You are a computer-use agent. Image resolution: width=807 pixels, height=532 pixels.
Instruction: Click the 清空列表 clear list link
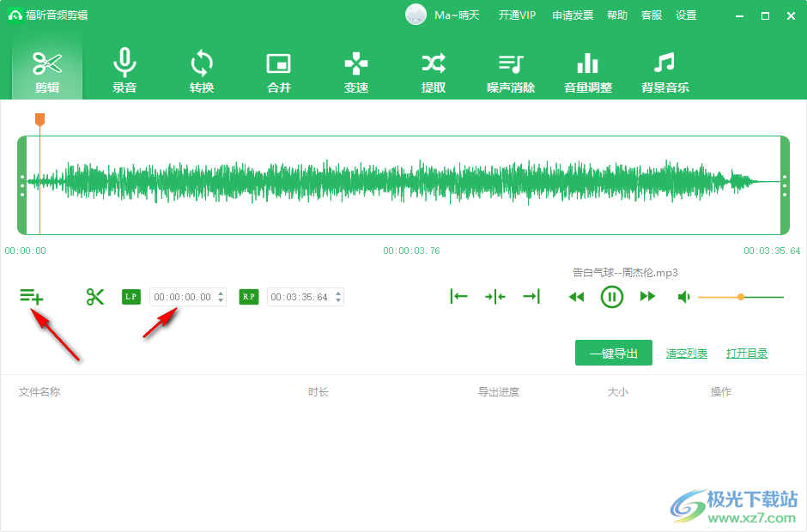(687, 354)
